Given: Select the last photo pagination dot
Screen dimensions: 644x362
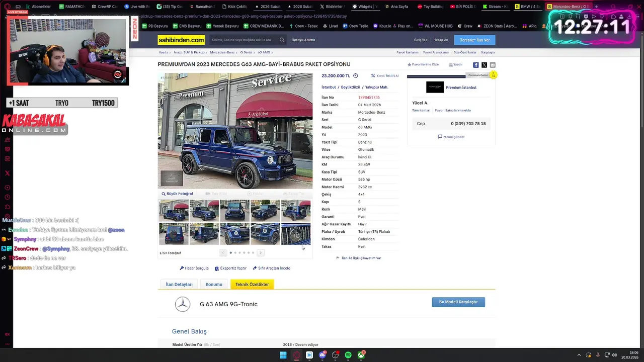Looking at the screenshot, I should (253, 253).
